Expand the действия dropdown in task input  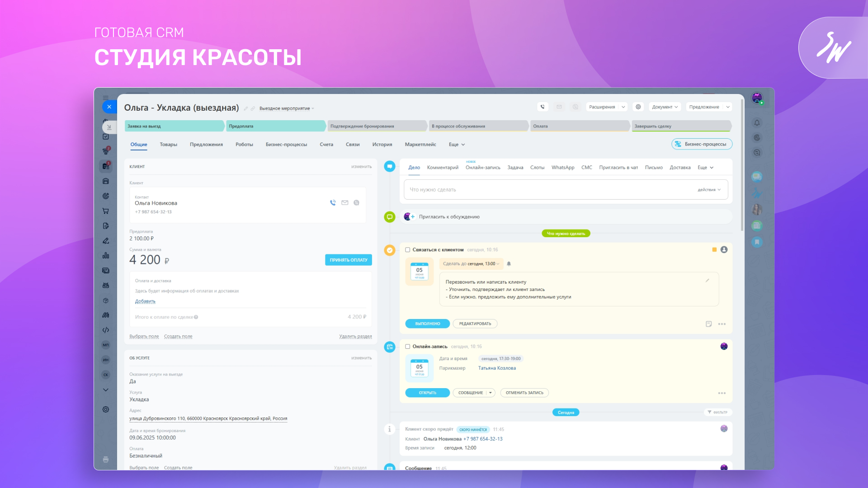pos(709,190)
